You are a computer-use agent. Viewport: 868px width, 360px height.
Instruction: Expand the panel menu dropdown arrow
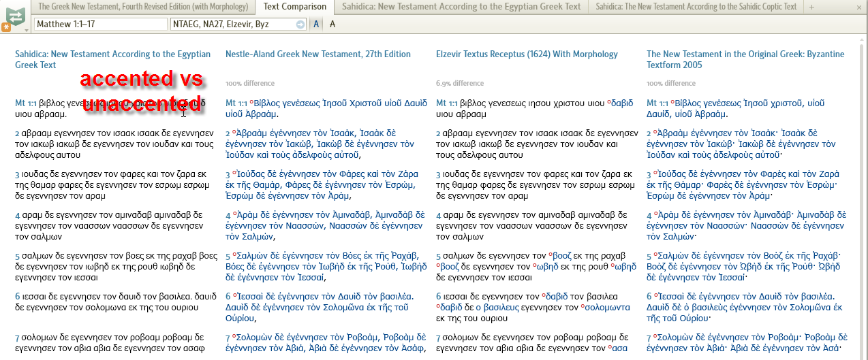click(27, 31)
